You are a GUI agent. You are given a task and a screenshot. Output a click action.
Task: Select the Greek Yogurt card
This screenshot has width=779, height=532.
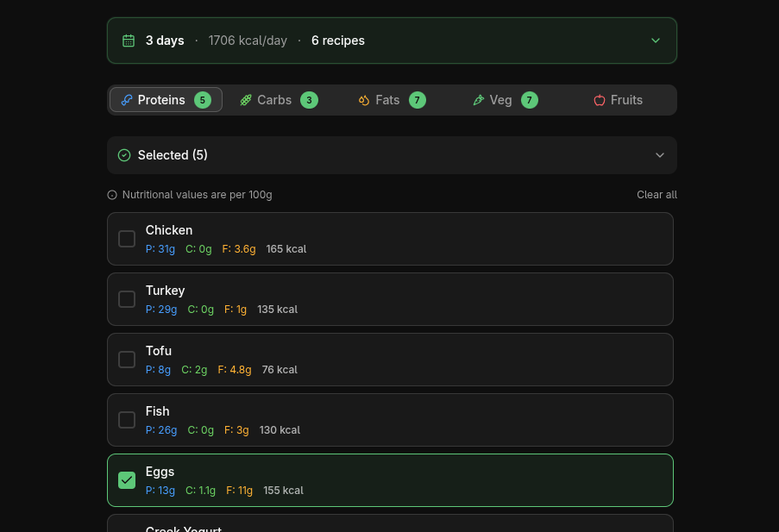390,526
